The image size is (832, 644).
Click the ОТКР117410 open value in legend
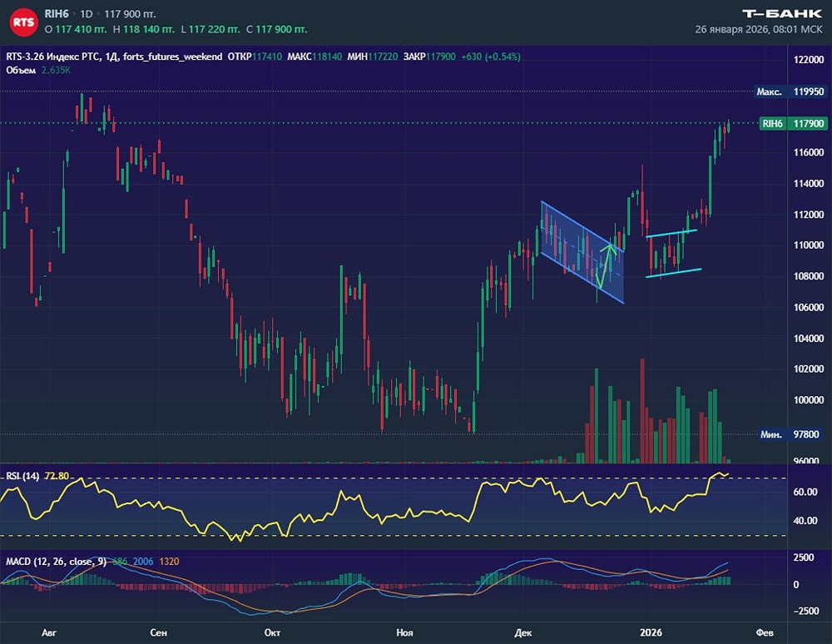tap(255, 57)
